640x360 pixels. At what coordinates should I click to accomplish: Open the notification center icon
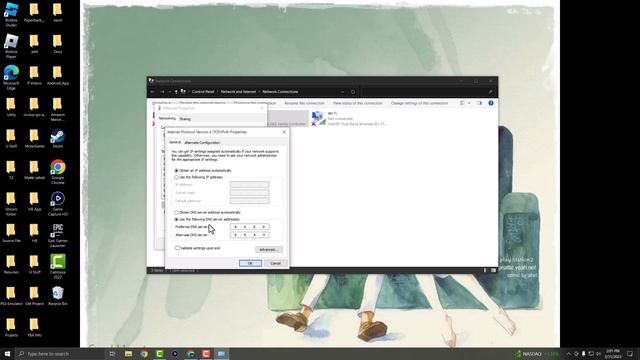(630, 353)
